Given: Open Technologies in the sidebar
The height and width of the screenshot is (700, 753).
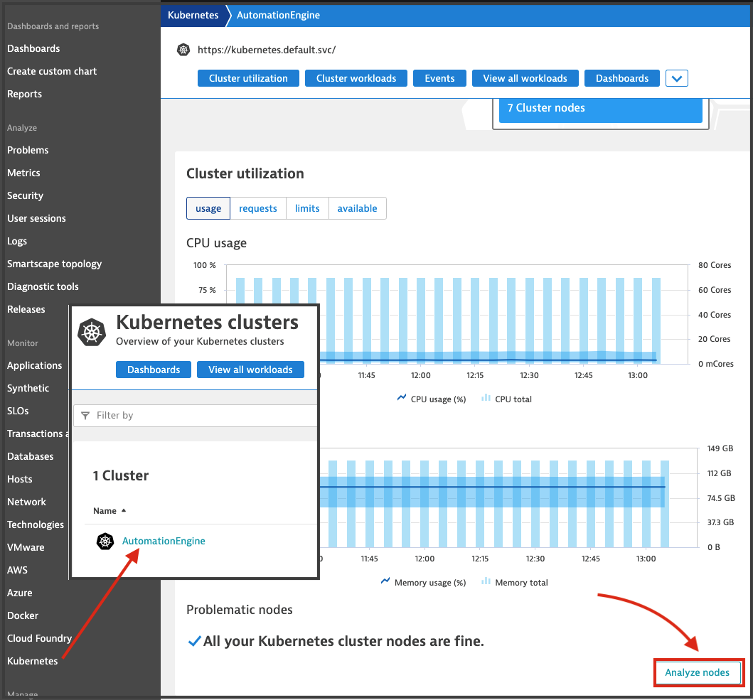Looking at the screenshot, I should [36, 524].
